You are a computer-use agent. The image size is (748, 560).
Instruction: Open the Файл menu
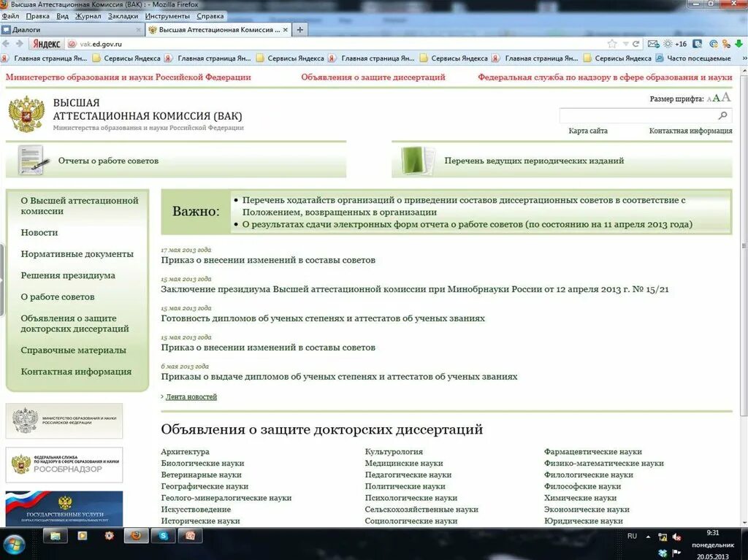coord(10,16)
